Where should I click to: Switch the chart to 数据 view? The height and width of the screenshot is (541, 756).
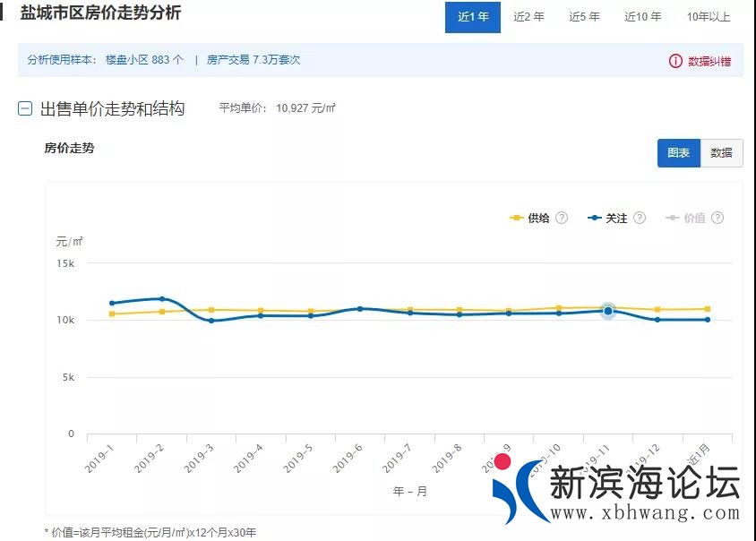[721, 152]
